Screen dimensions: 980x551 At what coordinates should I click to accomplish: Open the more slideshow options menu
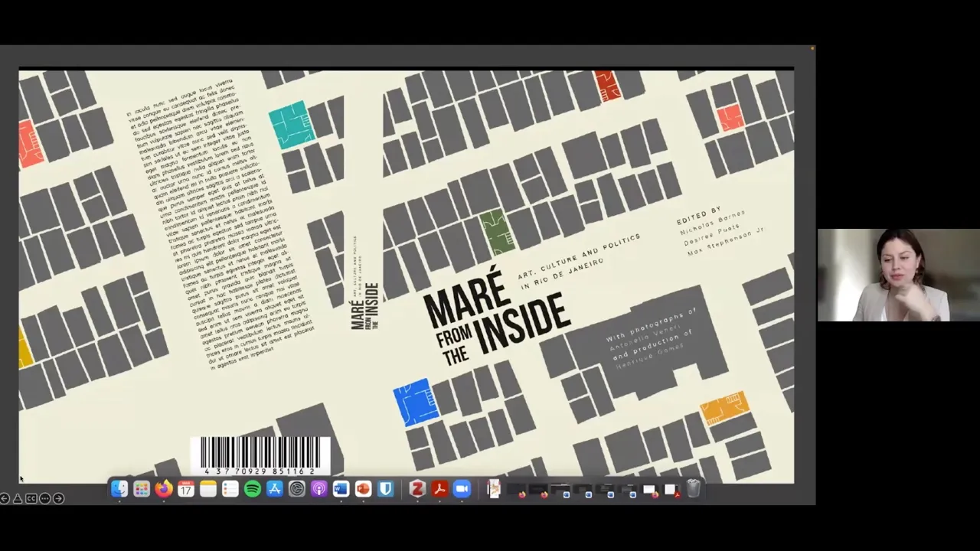[45, 498]
